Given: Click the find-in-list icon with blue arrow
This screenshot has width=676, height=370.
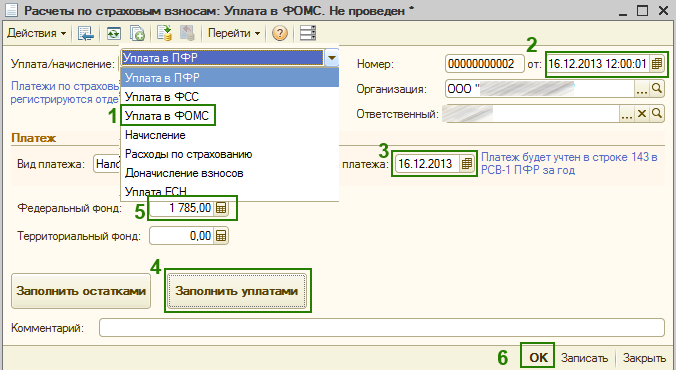Looking at the screenshot, I should 86,33.
